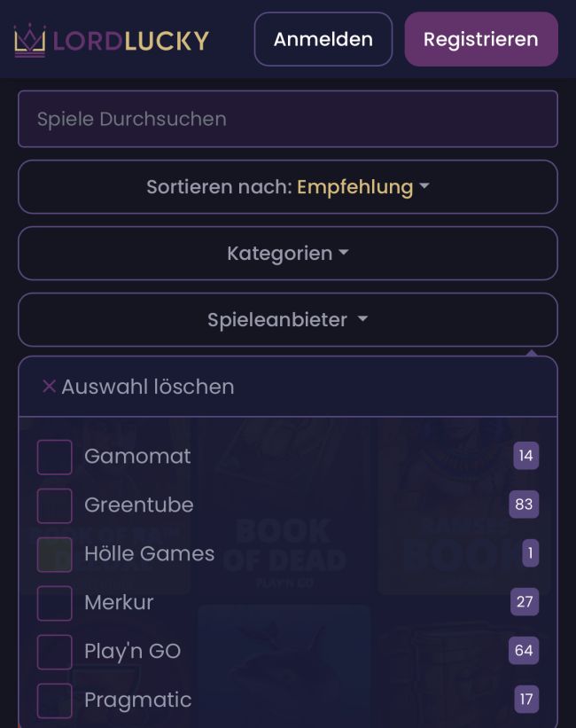This screenshot has width=576, height=728.
Task: Enable the Gamomat provider checkbox
Action: tap(54, 457)
